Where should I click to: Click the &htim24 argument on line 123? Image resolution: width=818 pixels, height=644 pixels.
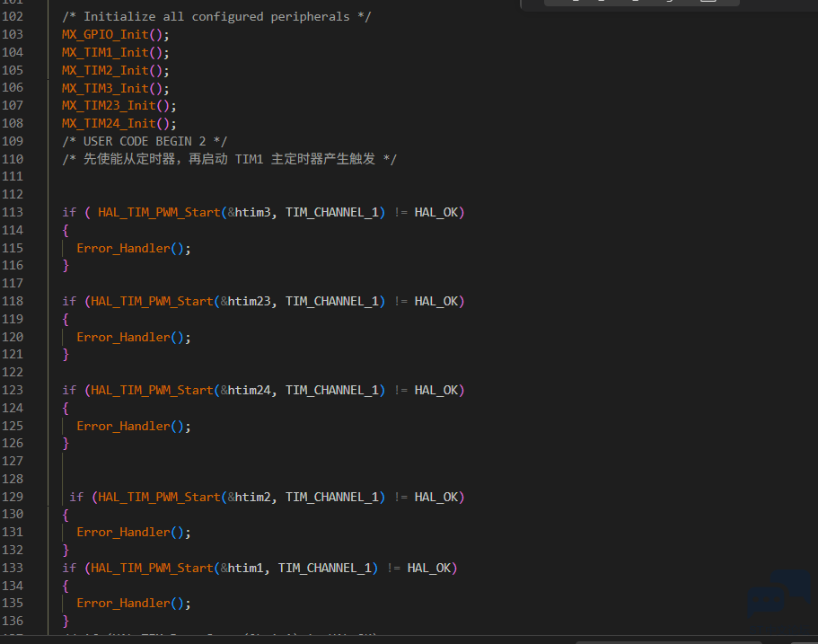245,391
